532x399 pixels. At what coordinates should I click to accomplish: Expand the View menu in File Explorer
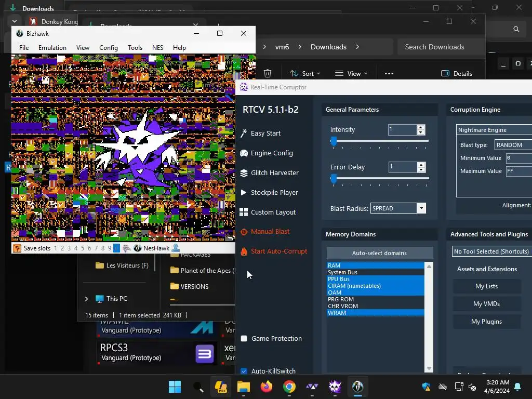351,74
